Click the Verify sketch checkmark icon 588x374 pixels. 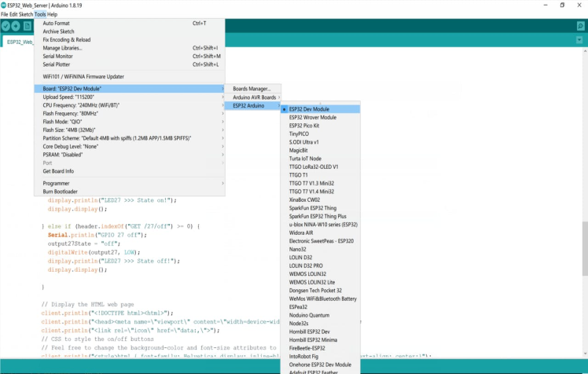[x=6, y=26]
